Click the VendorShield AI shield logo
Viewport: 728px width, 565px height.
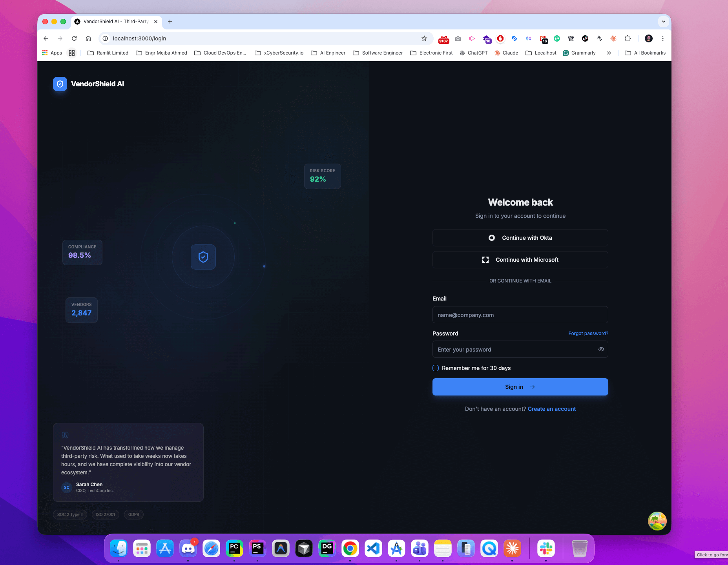pyautogui.click(x=60, y=84)
